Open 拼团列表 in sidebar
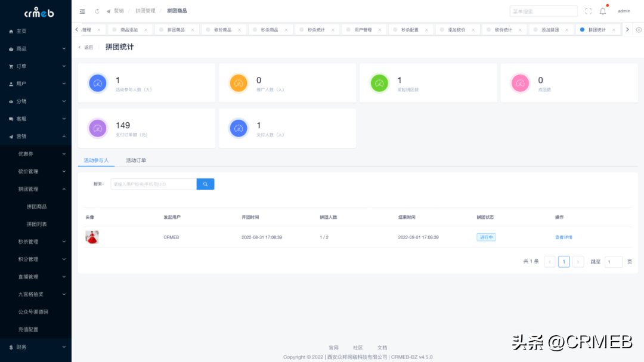 coord(36,224)
